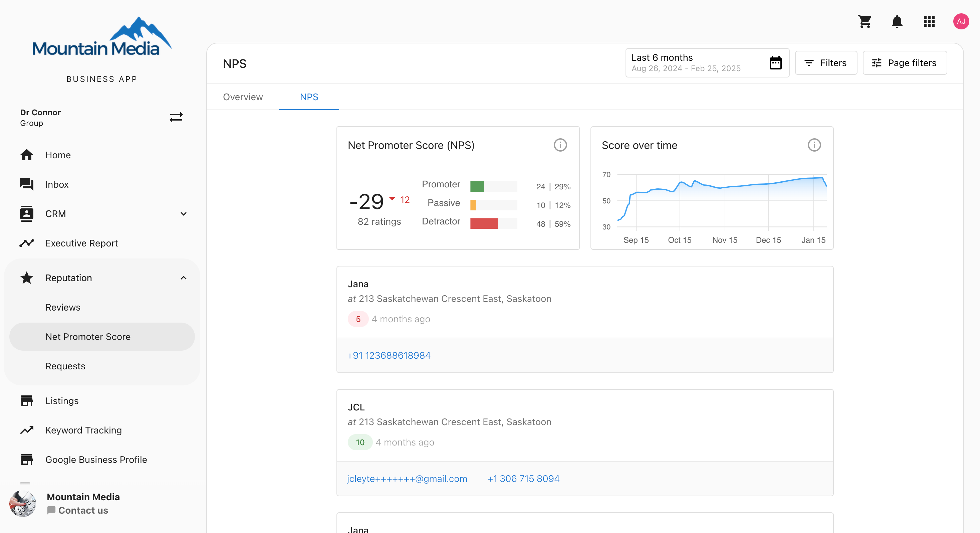
Task: Click the Reputation star icon
Action: click(x=27, y=278)
